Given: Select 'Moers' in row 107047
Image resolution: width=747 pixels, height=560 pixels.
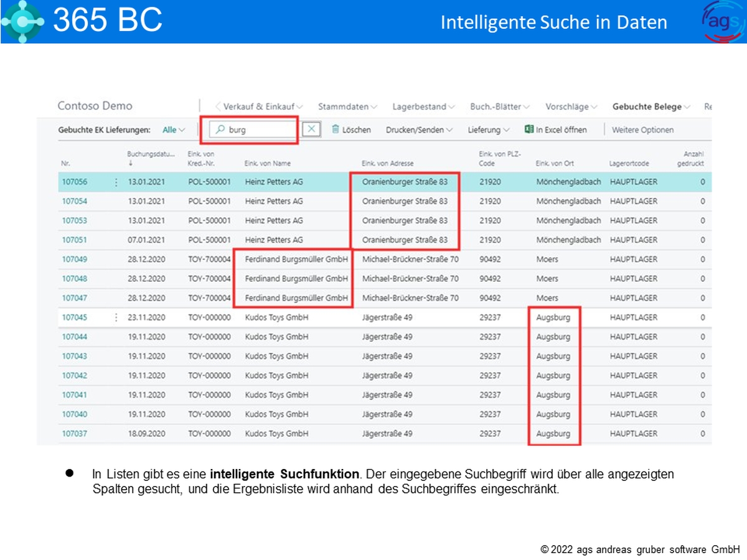Looking at the screenshot, I should (547, 298).
